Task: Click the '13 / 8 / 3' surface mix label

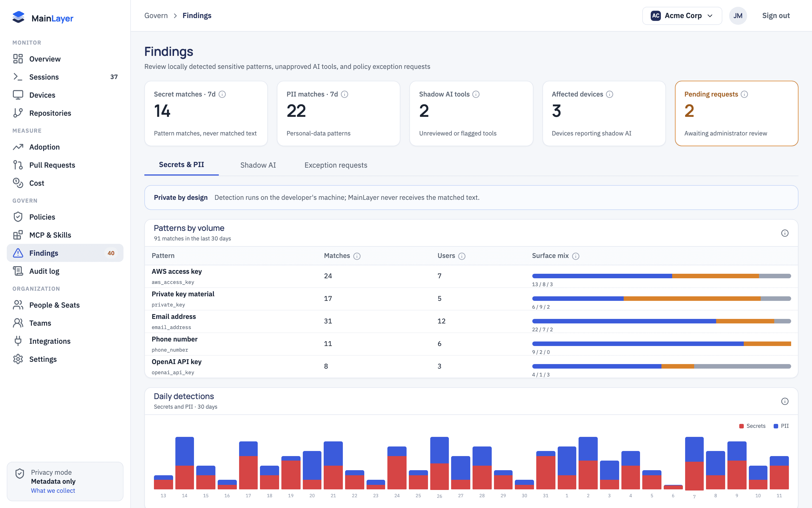Action: tap(542, 284)
